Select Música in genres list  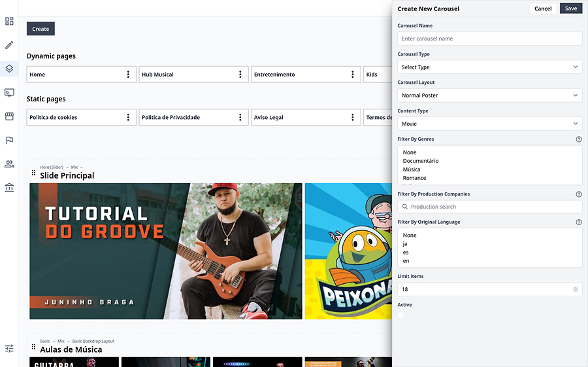pyautogui.click(x=412, y=169)
